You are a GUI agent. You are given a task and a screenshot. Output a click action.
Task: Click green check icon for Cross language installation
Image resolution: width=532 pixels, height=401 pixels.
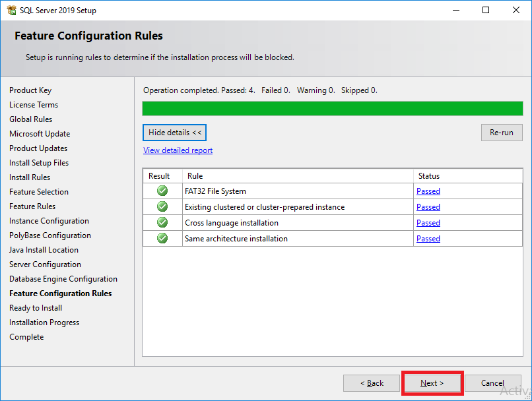click(x=162, y=222)
